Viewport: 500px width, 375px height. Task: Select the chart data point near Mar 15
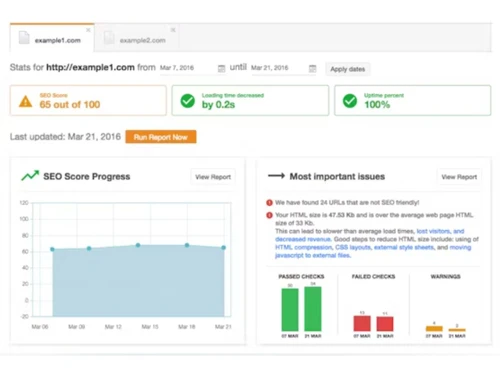coord(138,245)
